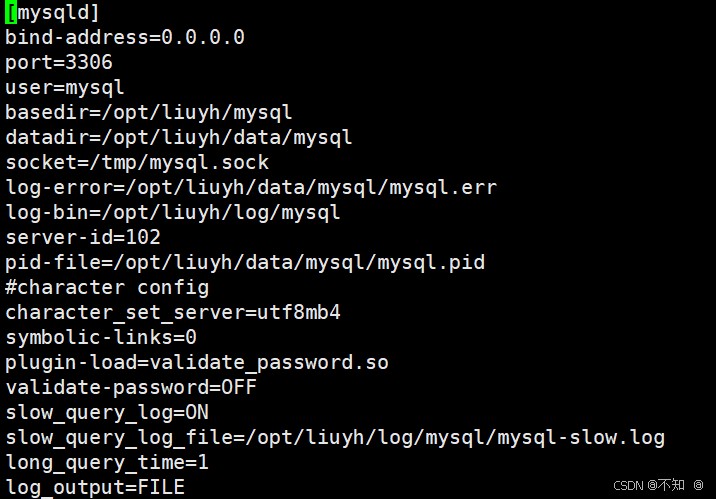This screenshot has width=716, height=499.
Task: Click the socket=/tmp/mysql.sock line
Action: pyautogui.click(x=137, y=163)
